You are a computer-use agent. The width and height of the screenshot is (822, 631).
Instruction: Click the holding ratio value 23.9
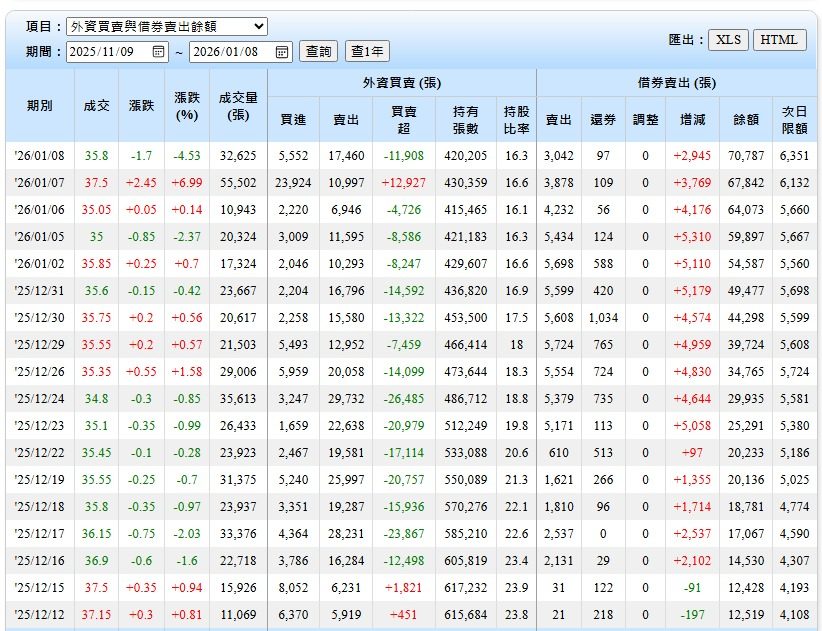coord(516,588)
